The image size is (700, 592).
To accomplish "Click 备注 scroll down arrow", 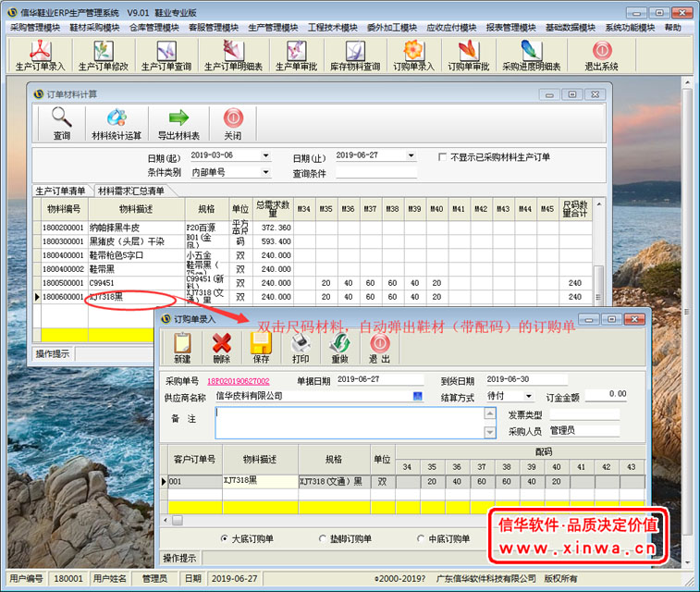I will (490, 432).
